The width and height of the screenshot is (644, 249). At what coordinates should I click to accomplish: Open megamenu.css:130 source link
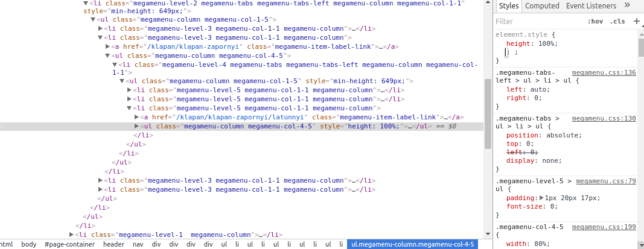point(604,118)
